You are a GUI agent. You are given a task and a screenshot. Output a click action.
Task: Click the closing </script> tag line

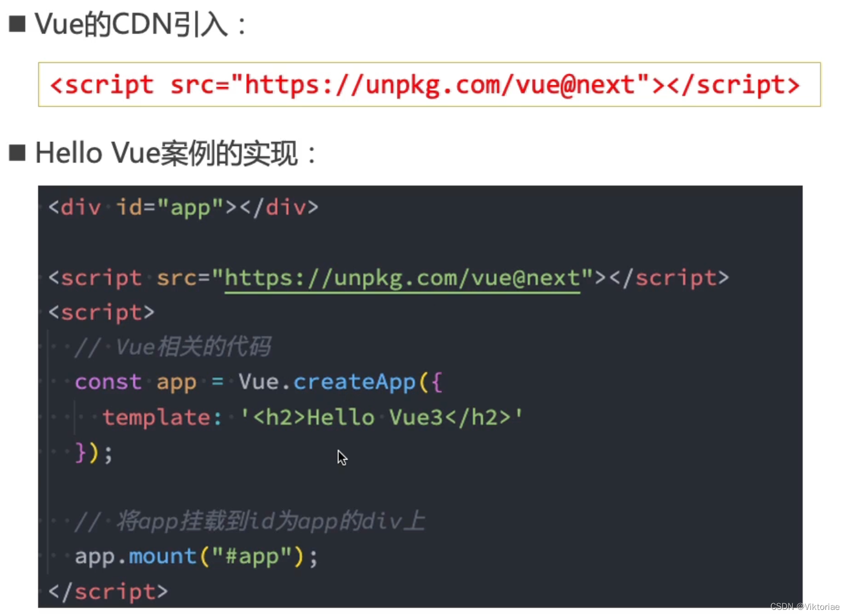pos(108,592)
